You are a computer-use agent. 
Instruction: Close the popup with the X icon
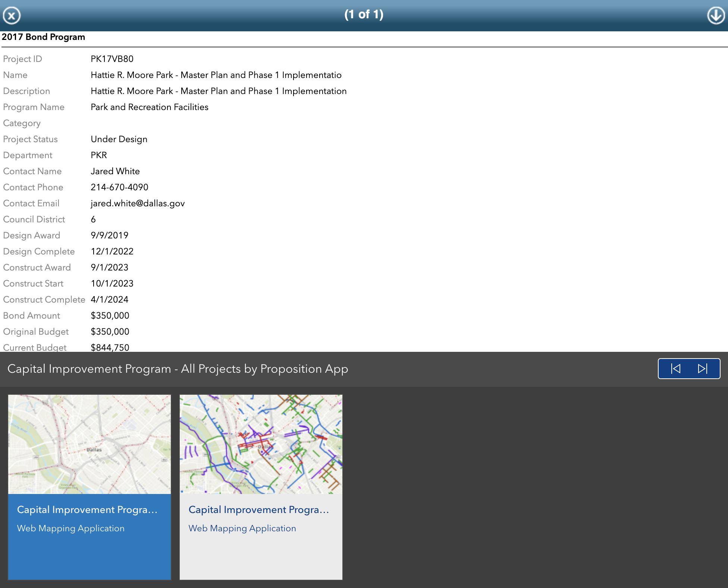[12, 16]
